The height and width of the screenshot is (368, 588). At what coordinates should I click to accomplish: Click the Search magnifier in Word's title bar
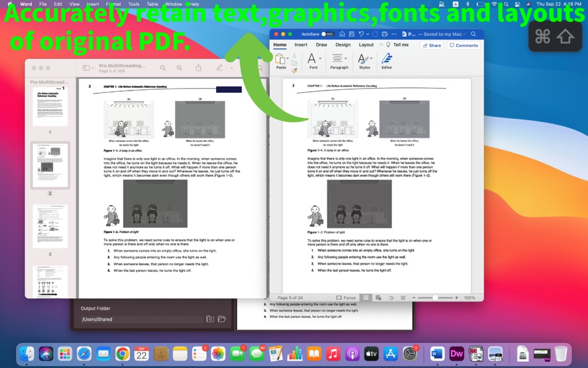coord(473,34)
